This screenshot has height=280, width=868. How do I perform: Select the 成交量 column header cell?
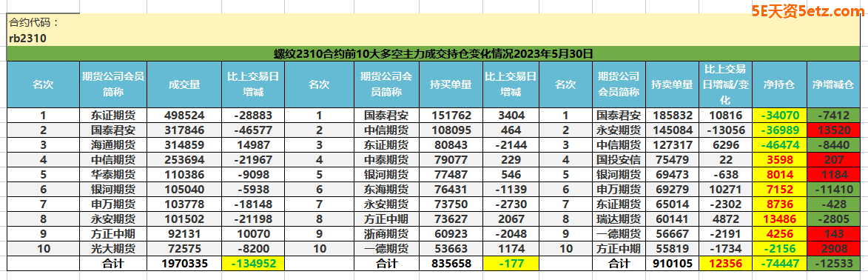click(x=184, y=84)
